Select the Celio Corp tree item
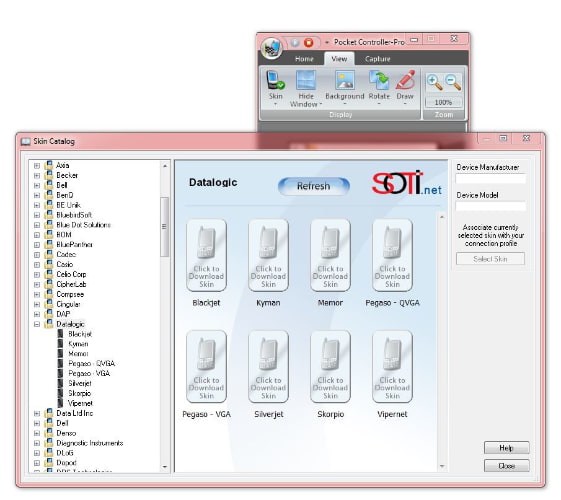 coord(71,274)
